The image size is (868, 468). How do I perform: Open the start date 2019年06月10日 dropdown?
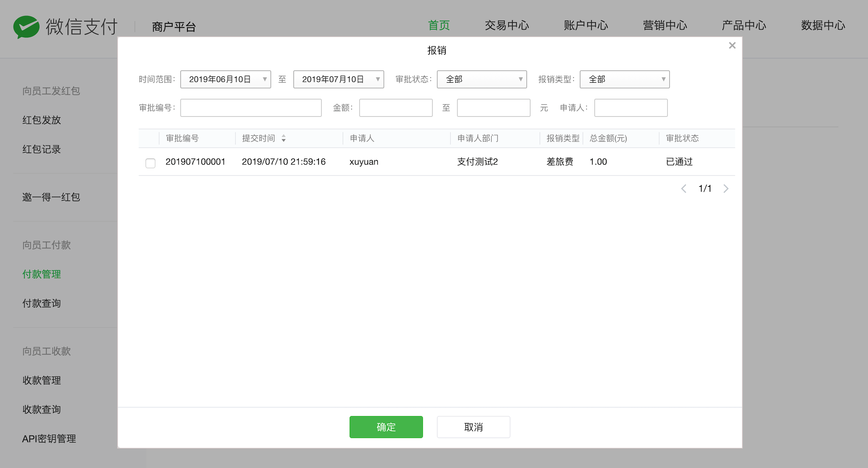coord(226,79)
